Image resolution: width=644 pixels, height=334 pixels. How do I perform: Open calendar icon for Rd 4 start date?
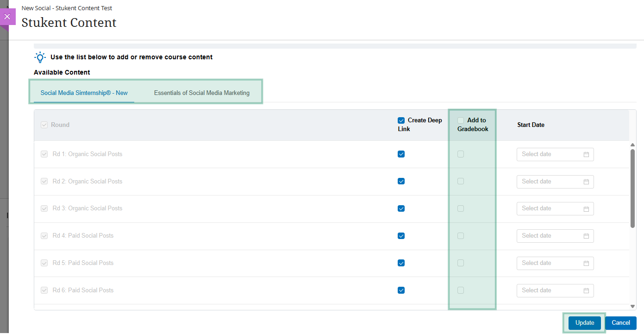pyautogui.click(x=586, y=236)
